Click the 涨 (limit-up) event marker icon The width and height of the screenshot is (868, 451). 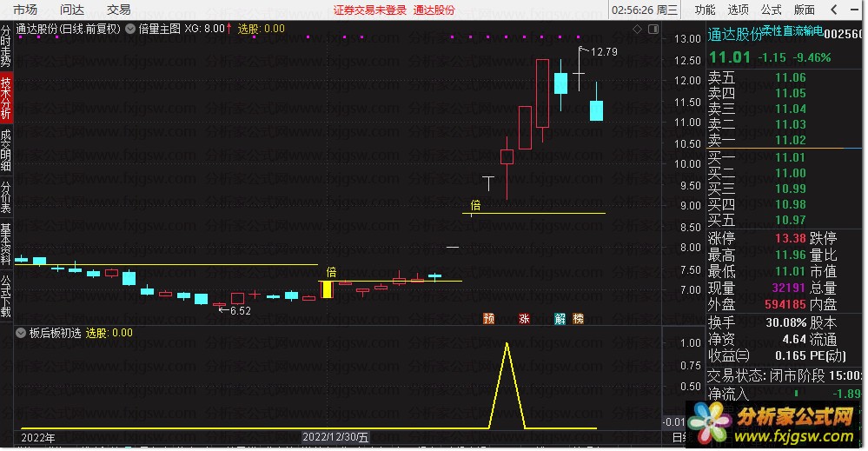(524, 319)
